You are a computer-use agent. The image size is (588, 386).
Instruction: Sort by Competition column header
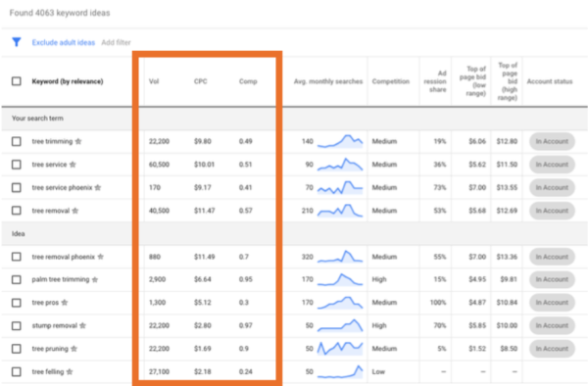(x=390, y=81)
